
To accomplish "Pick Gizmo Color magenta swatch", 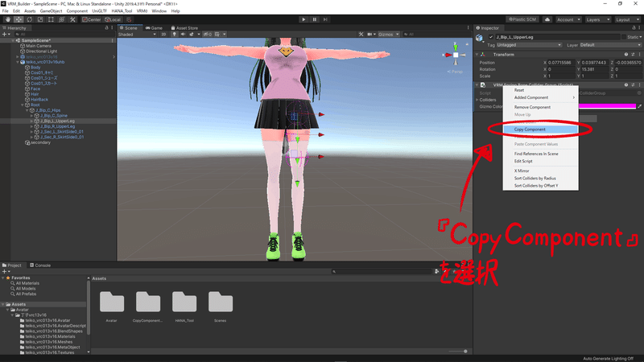I will (x=607, y=106).
